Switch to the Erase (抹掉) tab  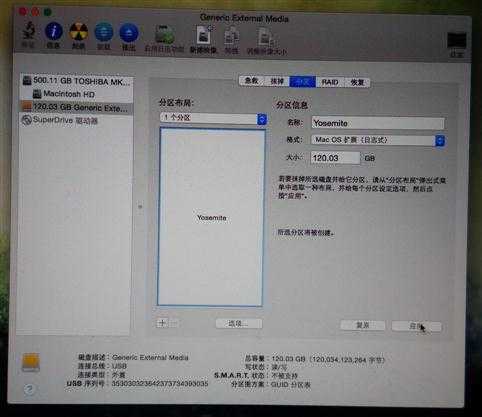277,81
